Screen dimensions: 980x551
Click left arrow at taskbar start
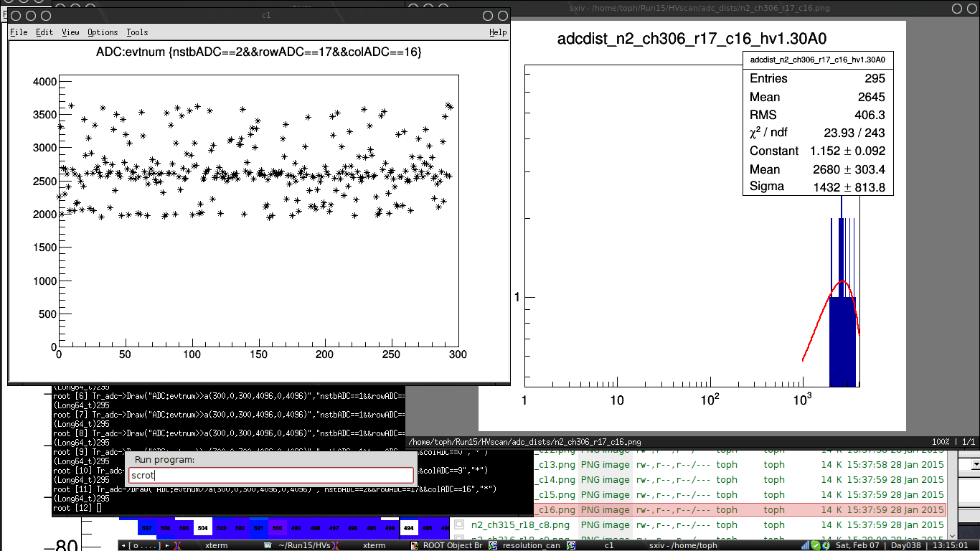tap(123, 545)
